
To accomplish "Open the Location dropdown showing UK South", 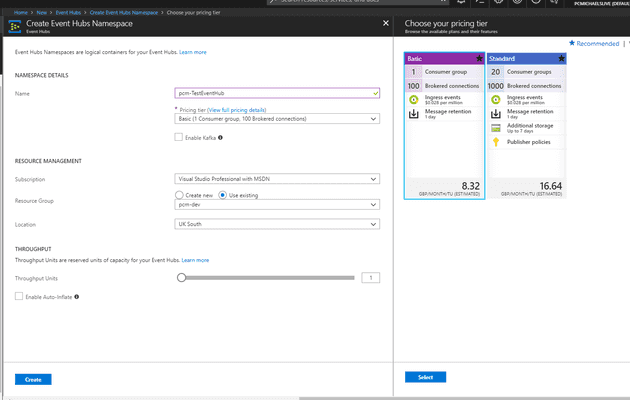I will [x=277, y=224].
